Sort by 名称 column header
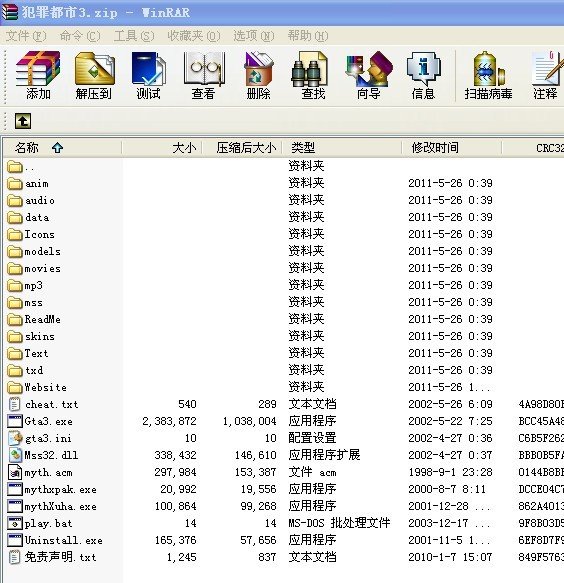This screenshot has width=564, height=583. click(62, 148)
